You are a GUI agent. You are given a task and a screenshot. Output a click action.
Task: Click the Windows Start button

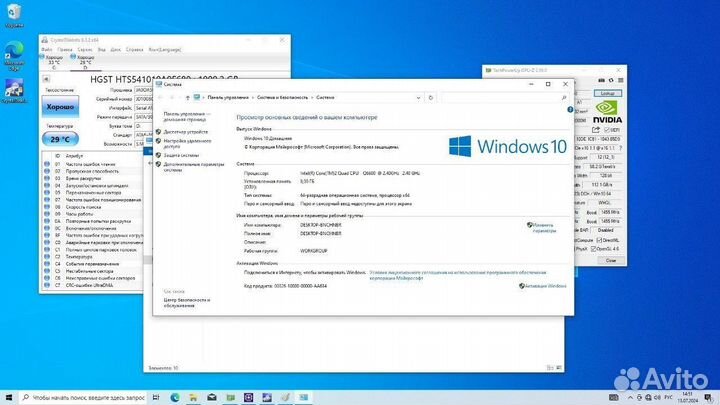[8, 397]
